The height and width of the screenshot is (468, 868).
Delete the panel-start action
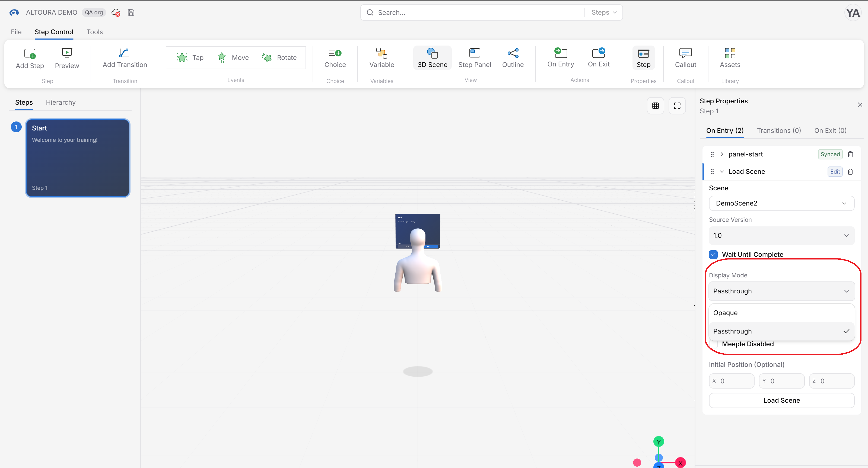click(x=850, y=154)
